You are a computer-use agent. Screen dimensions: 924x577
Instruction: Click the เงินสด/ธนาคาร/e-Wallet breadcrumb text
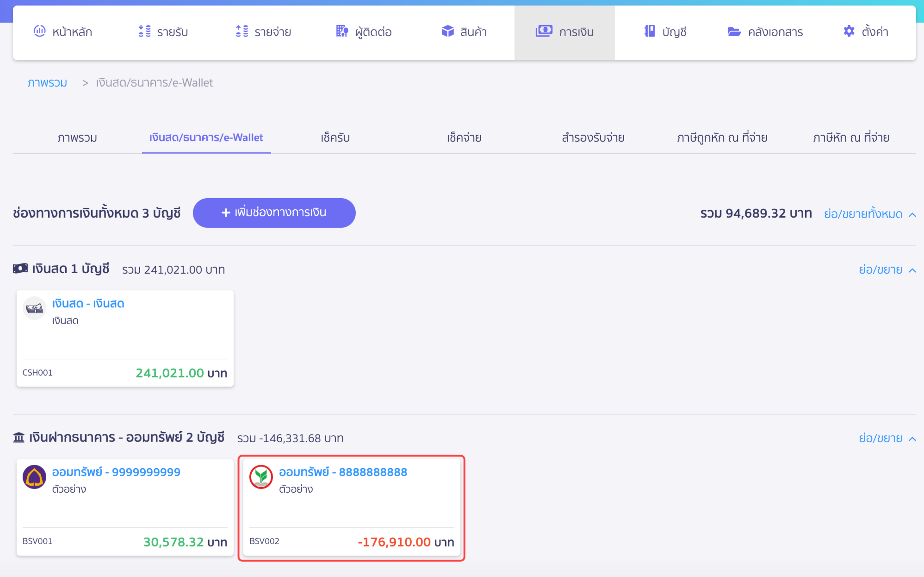[x=155, y=83]
